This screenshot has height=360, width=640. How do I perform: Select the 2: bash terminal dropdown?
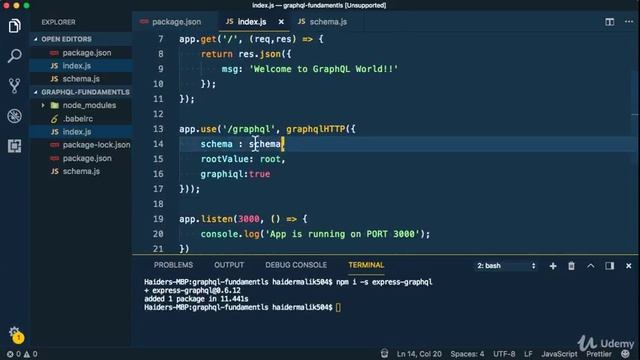click(x=506, y=266)
